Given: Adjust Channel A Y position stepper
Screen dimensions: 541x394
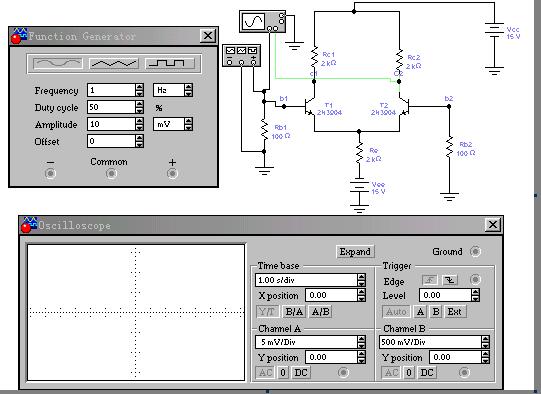Looking at the screenshot, I should tap(361, 357).
